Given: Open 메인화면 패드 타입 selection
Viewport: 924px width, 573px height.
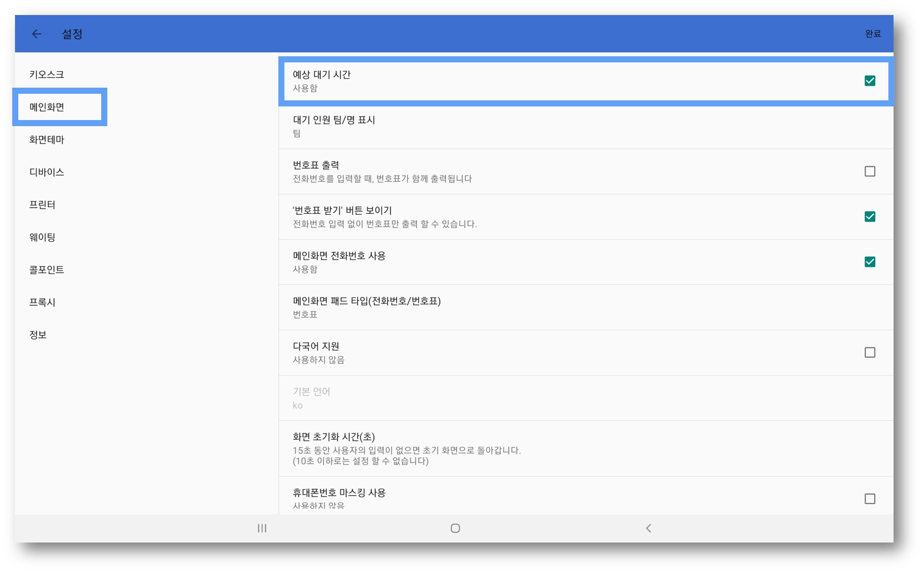Looking at the screenshot, I should [x=586, y=307].
